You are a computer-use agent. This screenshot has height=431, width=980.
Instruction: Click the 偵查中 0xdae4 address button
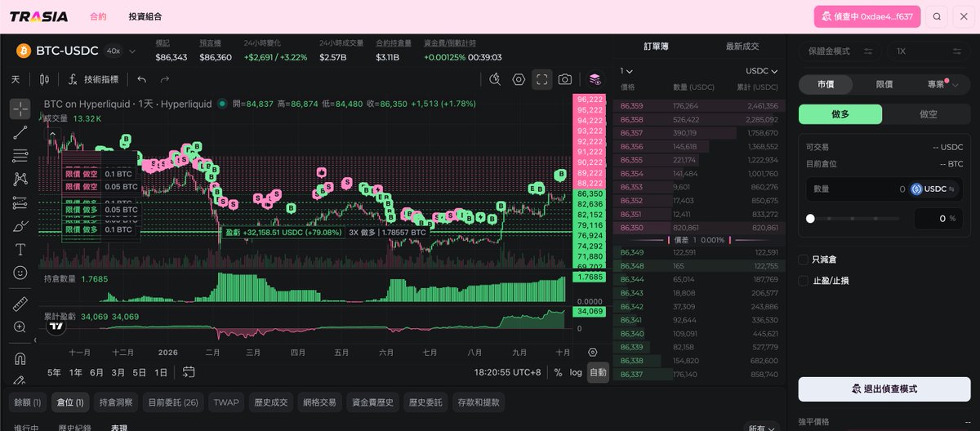pos(867,16)
